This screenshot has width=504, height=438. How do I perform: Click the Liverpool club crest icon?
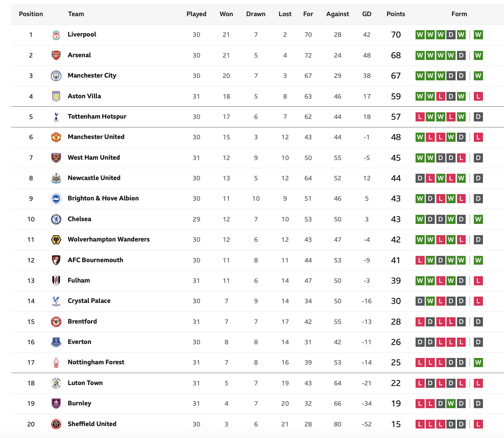point(56,35)
